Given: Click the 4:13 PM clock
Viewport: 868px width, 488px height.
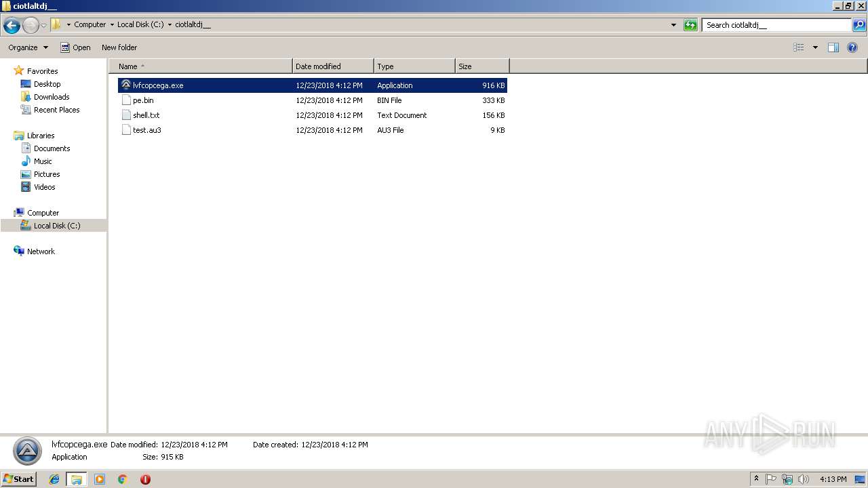Looking at the screenshot, I should (833, 479).
